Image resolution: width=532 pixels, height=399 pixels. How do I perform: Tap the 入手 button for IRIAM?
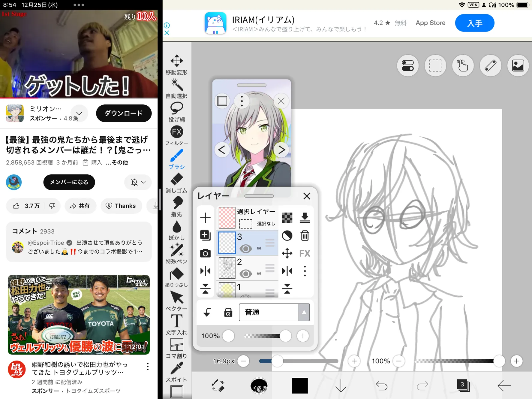474,23
